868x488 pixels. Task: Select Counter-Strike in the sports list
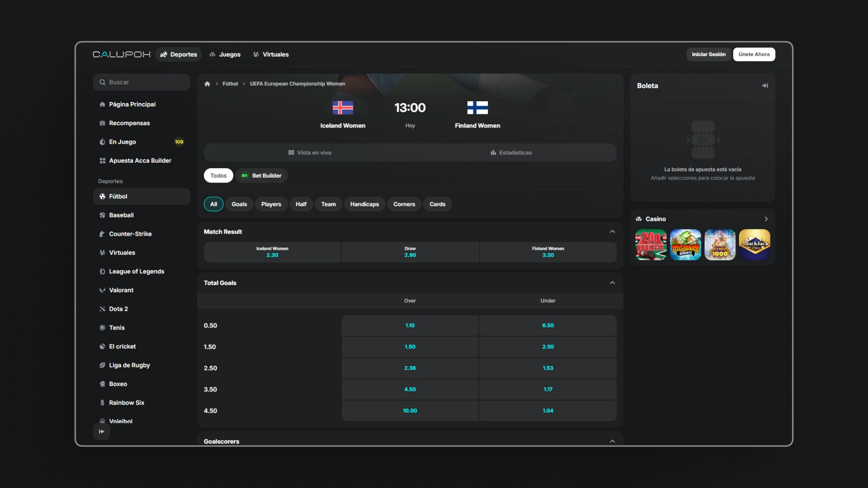[x=142, y=234]
